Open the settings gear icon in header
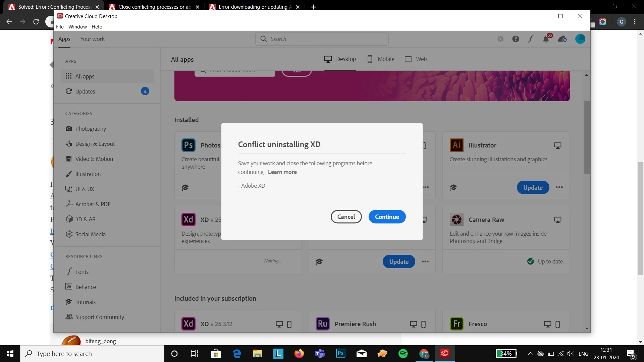Screen dimensions: 644x362 point(500,39)
